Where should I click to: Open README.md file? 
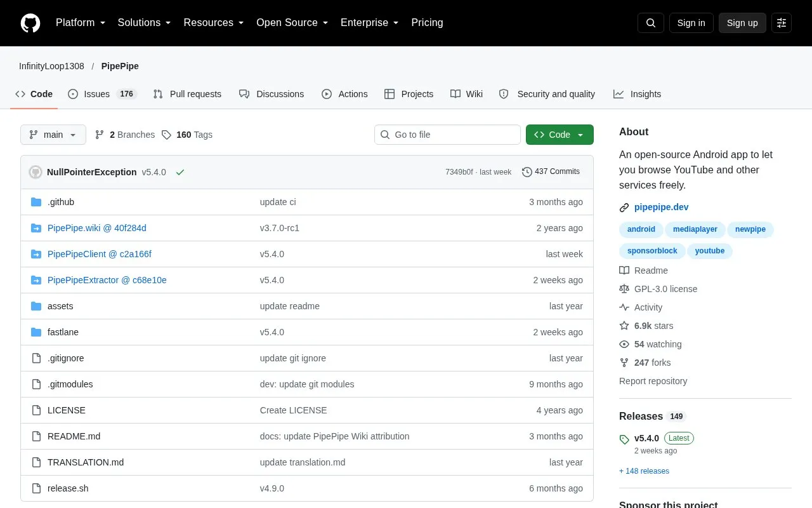click(74, 436)
